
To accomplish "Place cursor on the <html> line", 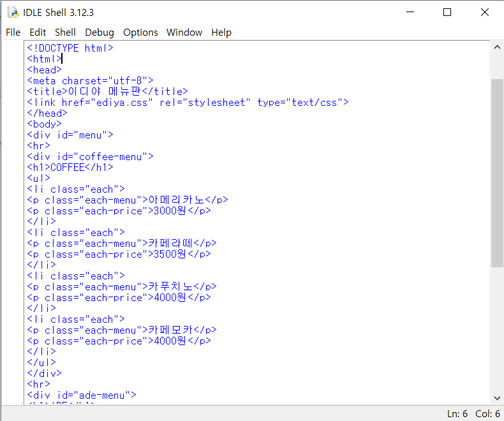I will [x=45, y=59].
